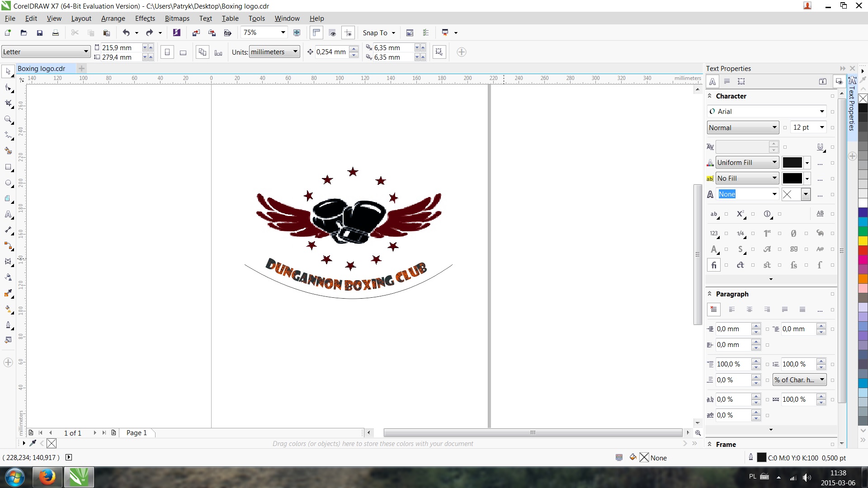Select the Crop tool
868x488 pixels.
coord(8,103)
